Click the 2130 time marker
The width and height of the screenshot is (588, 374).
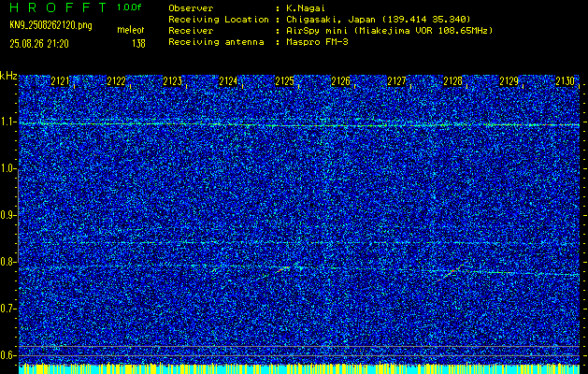point(566,81)
